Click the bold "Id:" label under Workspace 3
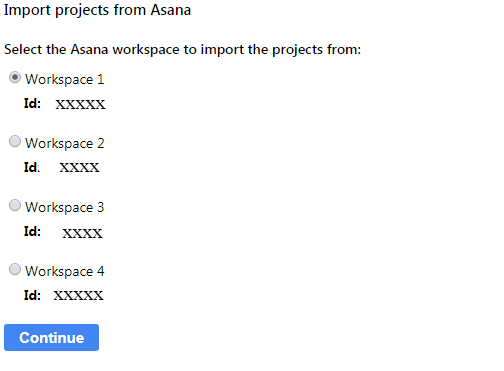The width and height of the screenshot is (504, 371). (32, 231)
